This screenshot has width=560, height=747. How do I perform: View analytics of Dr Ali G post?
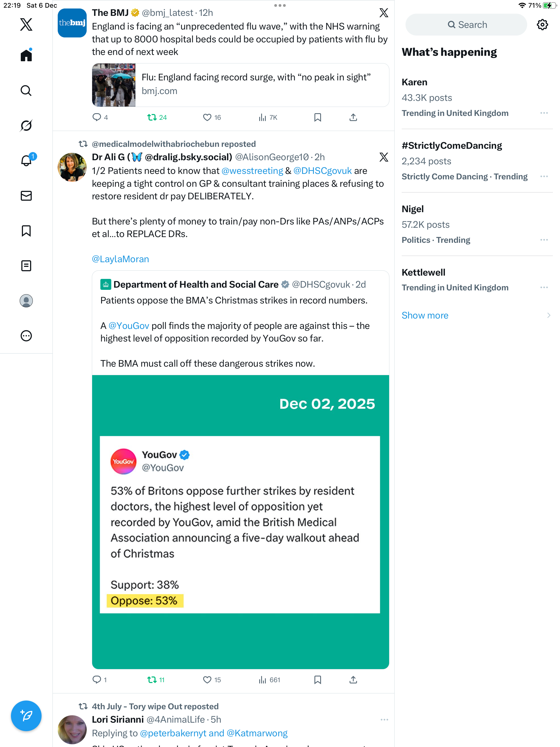tap(269, 680)
